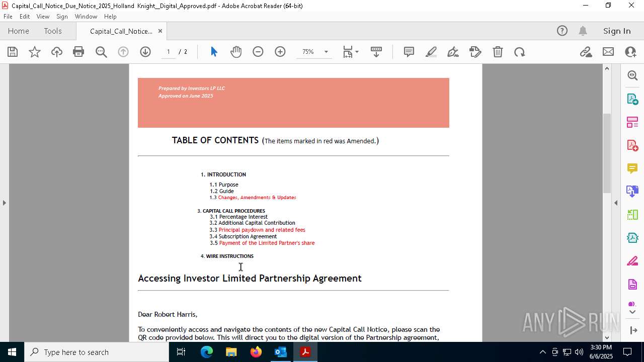
Task: Open Microsoft Edge from taskbar
Action: pos(207,352)
